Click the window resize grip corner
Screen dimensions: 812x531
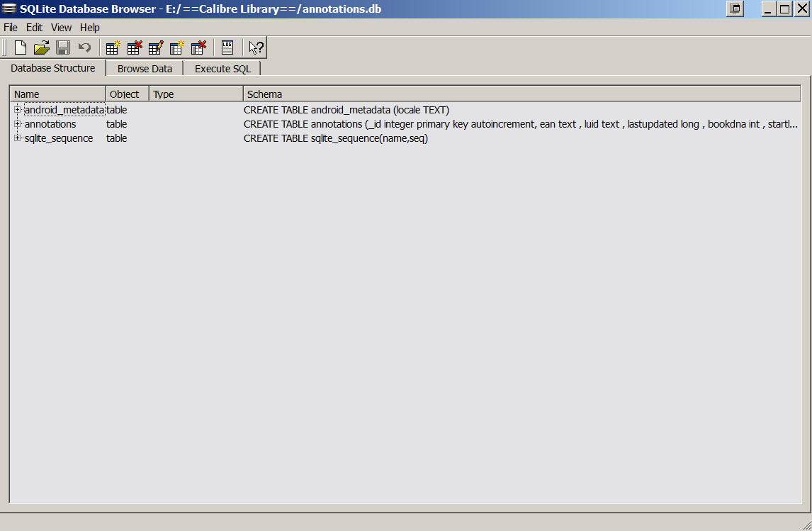click(x=806, y=525)
